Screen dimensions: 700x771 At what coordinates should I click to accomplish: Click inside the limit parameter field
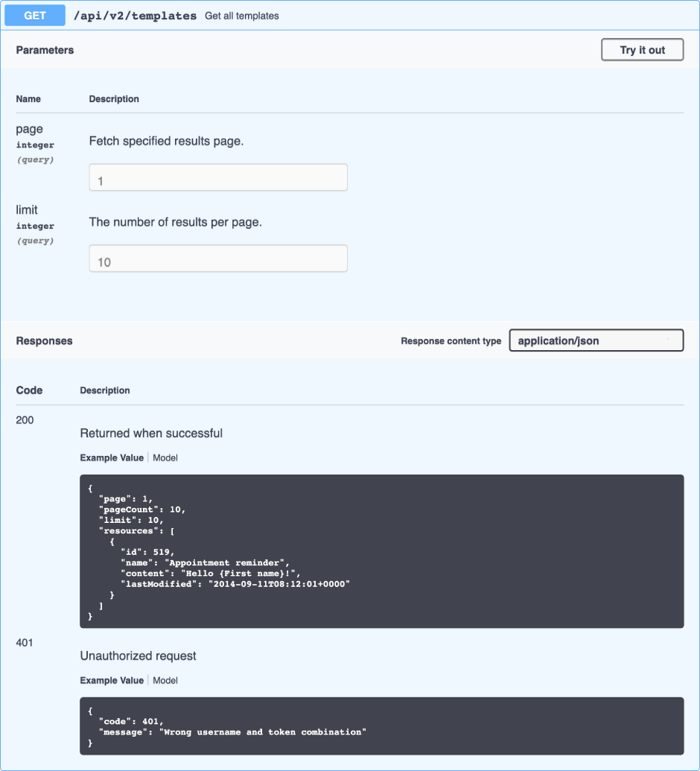point(217,258)
